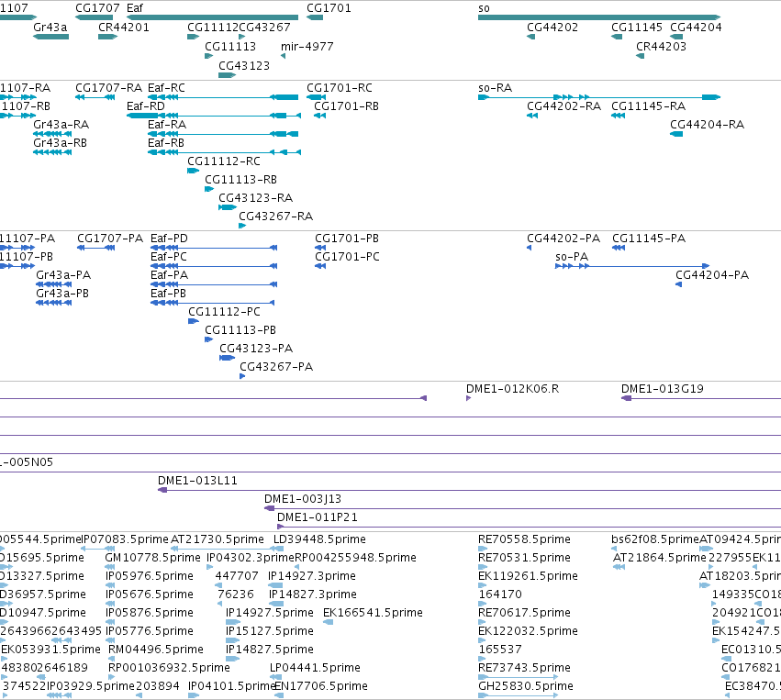Select transcript Eaf-RD

pyautogui.click(x=145, y=106)
